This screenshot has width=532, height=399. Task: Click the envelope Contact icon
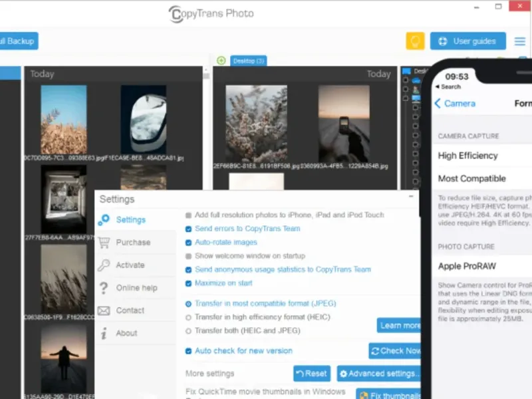pyautogui.click(x=104, y=311)
